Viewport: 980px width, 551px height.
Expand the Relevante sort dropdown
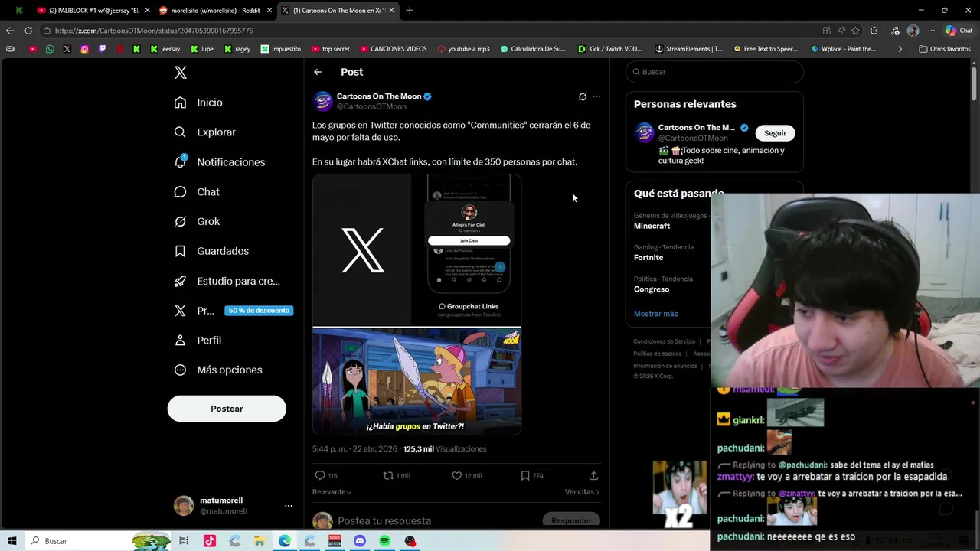click(332, 492)
